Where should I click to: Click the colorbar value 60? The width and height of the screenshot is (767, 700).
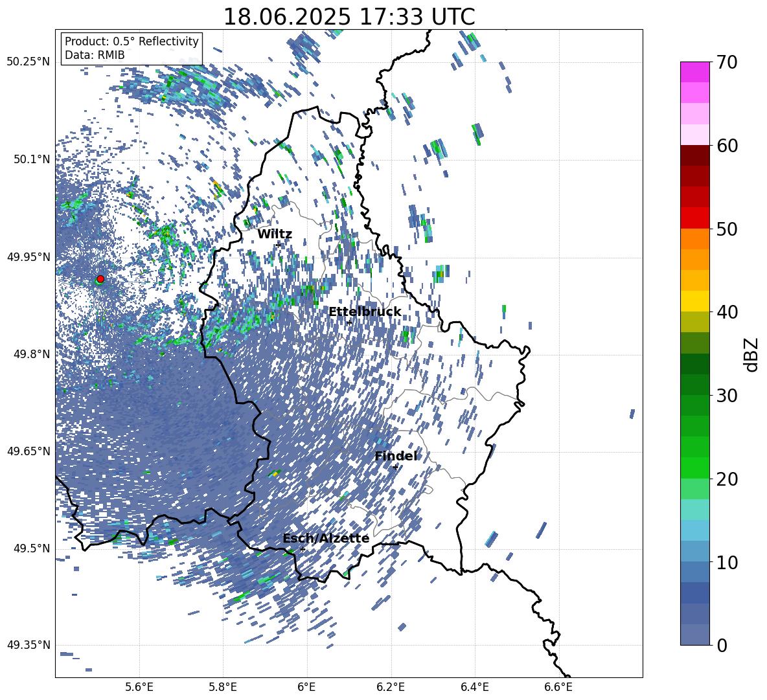point(727,146)
